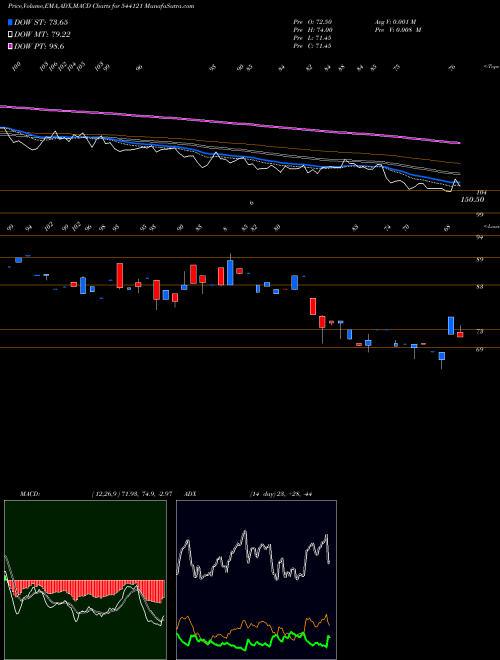Click the 83 price axis label
This screenshot has height=660, width=500.
point(479,287)
